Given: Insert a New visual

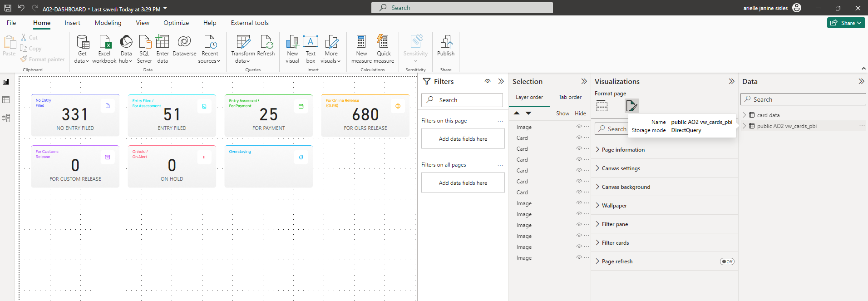Looking at the screenshot, I should pyautogui.click(x=292, y=49).
